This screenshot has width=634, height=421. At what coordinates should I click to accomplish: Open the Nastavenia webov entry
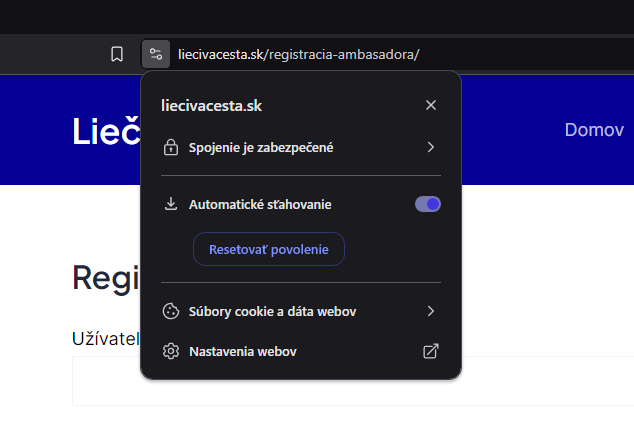tap(301, 351)
